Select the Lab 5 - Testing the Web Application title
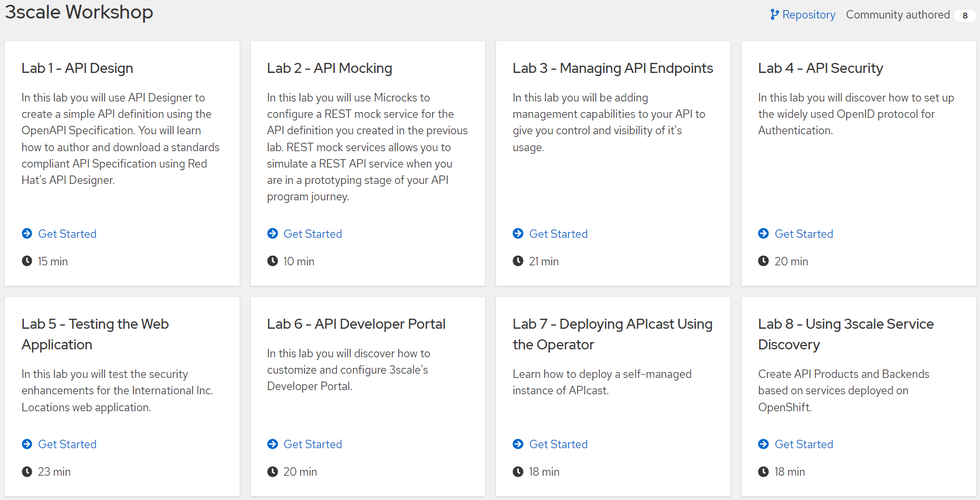This screenshot has height=500, width=980. (x=95, y=334)
